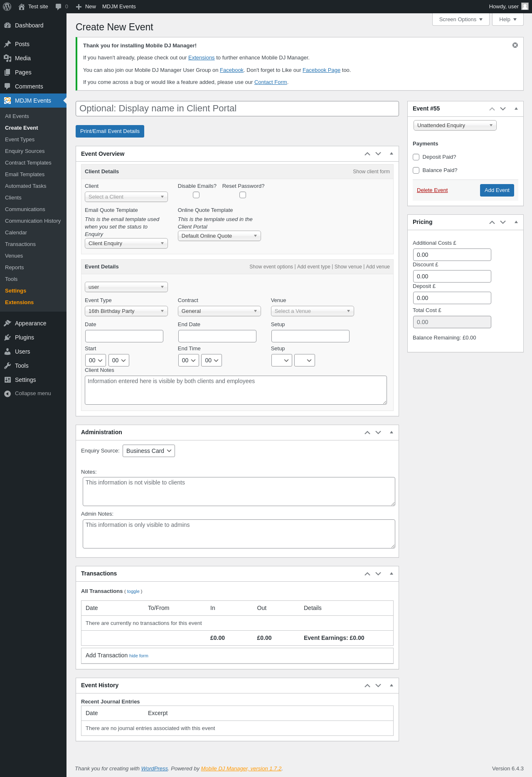Click the Delete Event link
This screenshot has width=532, height=777.
pos(432,190)
